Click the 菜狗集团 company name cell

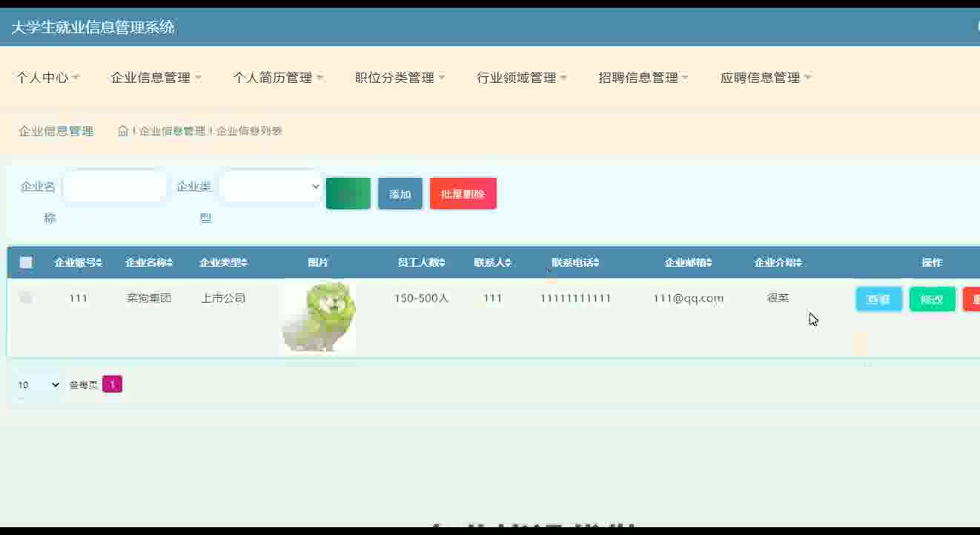pyautogui.click(x=149, y=298)
